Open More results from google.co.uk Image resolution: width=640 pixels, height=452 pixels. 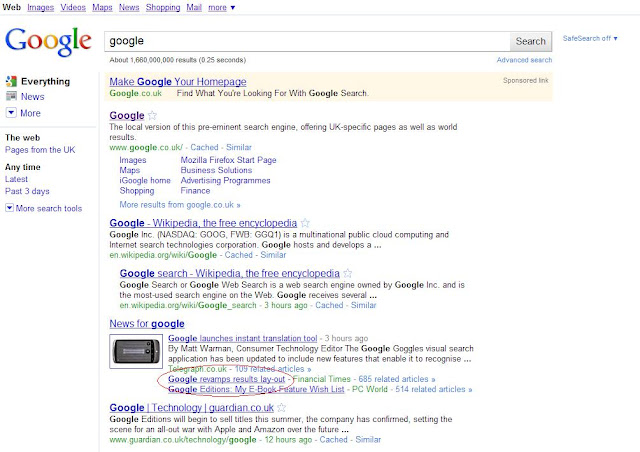pyautogui.click(x=180, y=205)
